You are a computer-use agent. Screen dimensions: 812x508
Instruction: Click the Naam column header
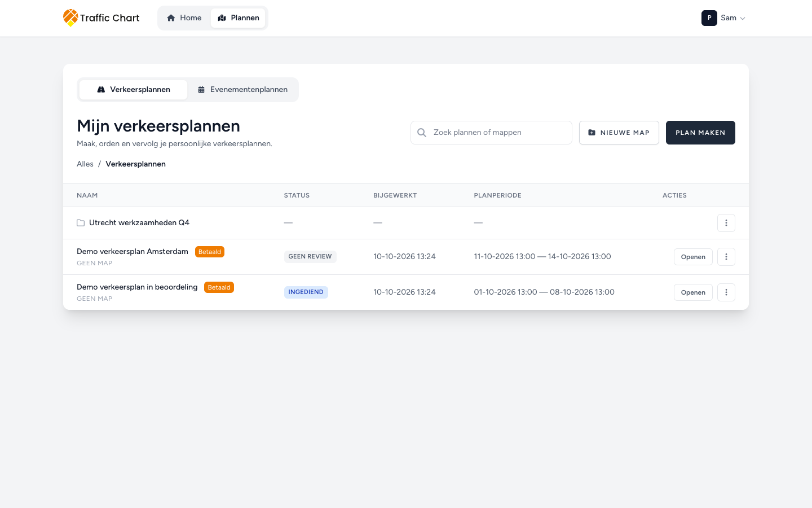click(x=87, y=195)
